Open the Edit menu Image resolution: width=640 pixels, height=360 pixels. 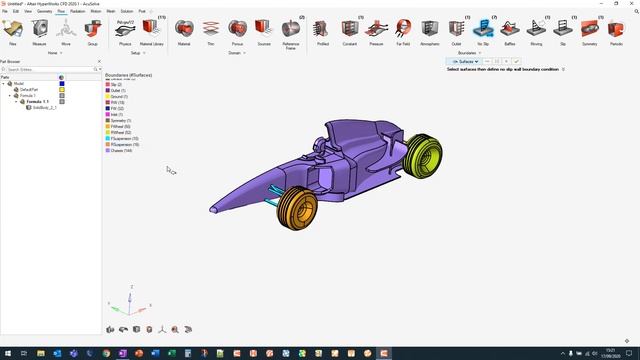pyautogui.click(x=16, y=11)
